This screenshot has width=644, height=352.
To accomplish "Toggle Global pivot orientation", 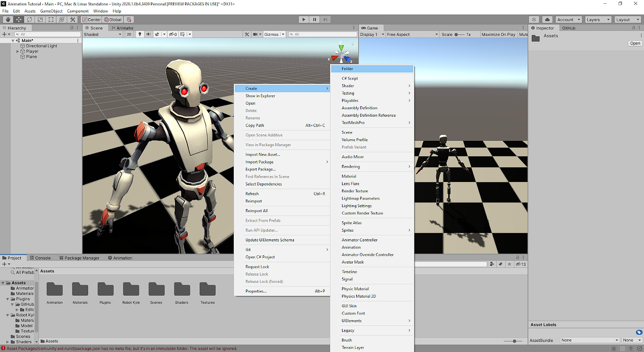I will (x=112, y=19).
